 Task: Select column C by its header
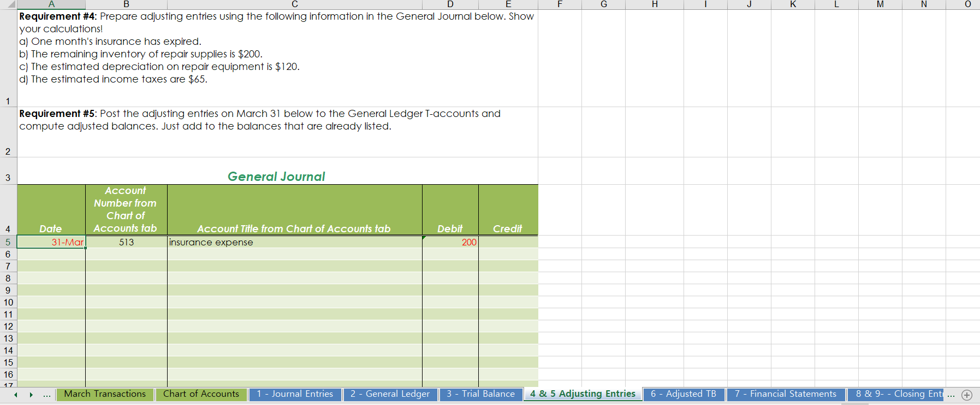pyautogui.click(x=295, y=4)
